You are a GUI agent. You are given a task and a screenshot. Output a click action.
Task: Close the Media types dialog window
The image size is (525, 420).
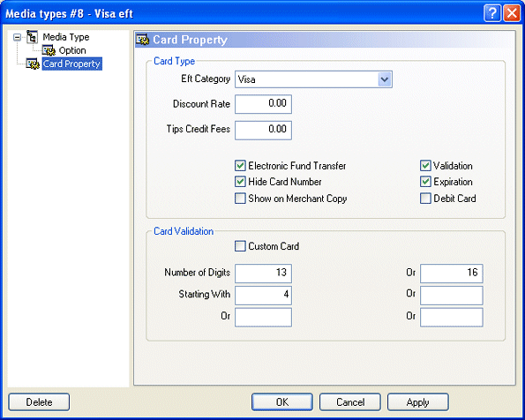pyautogui.click(x=512, y=13)
